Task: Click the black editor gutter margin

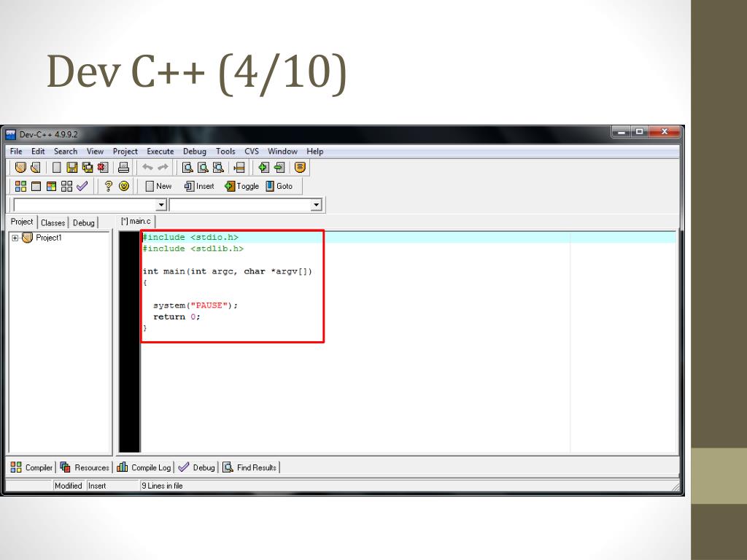Action: [130, 341]
